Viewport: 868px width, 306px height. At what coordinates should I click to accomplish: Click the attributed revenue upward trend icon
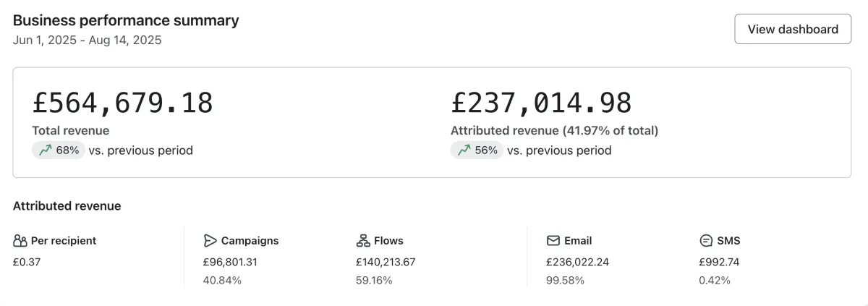[464, 150]
